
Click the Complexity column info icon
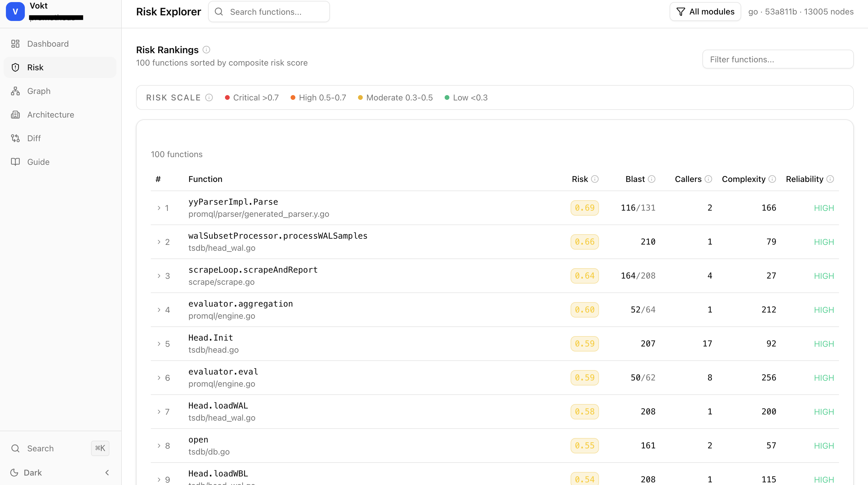tap(772, 179)
